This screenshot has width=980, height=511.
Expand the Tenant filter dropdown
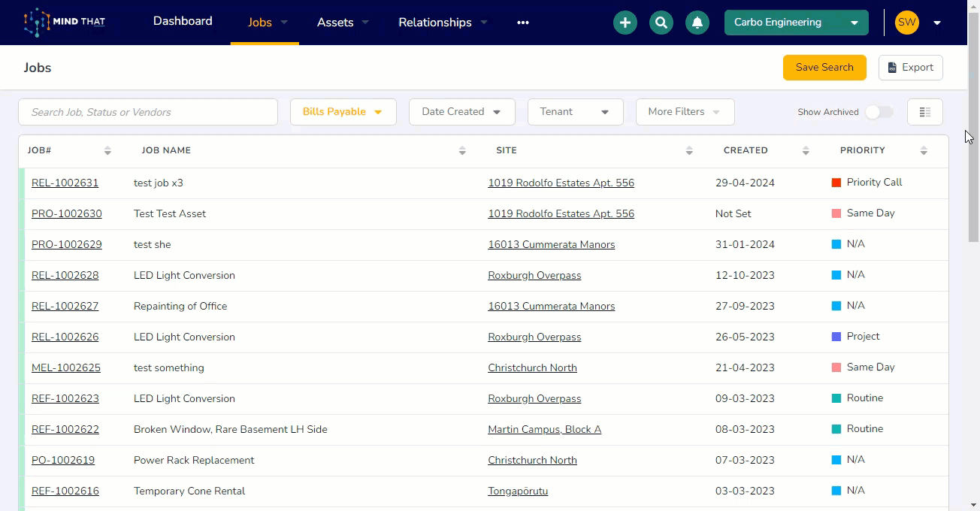point(575,112)
